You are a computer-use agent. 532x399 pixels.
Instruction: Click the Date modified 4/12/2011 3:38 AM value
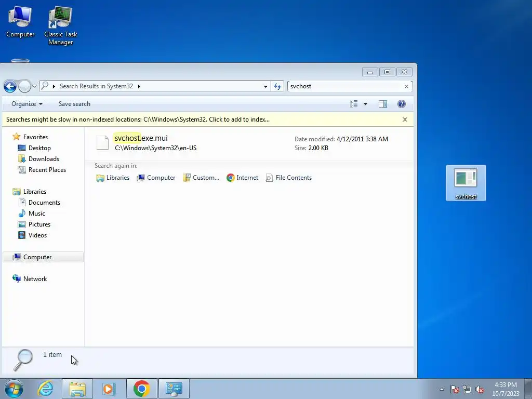pyautogui.click(x=362, y=139)
